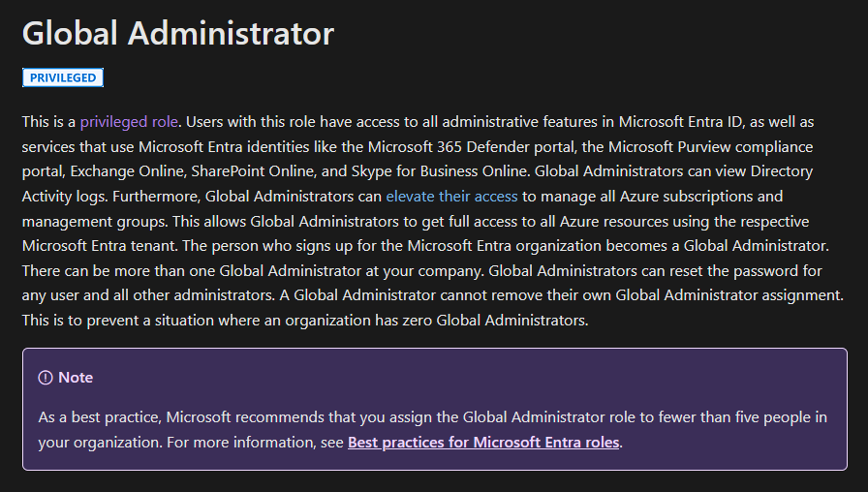Click the "management groups" phrase
868x492 pixels.
86,221
